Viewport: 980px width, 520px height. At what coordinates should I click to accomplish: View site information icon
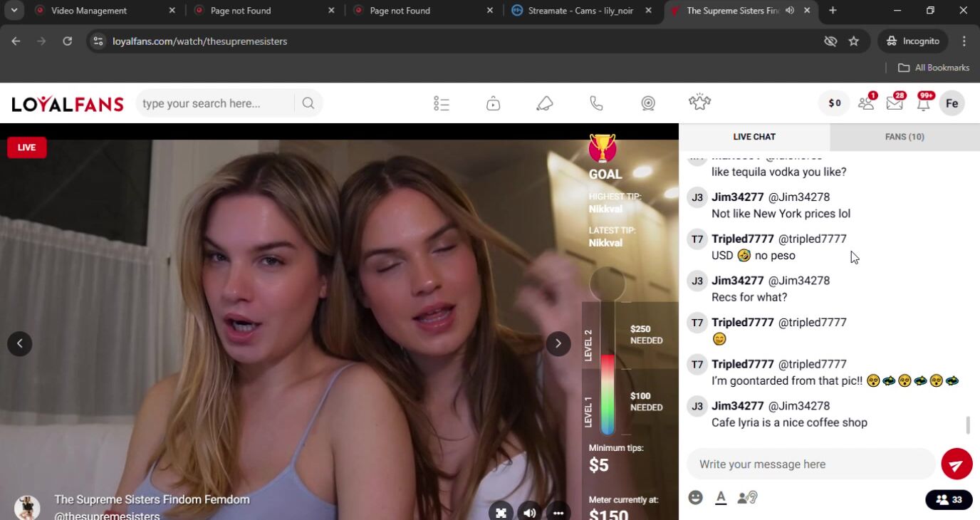[98, 41]
